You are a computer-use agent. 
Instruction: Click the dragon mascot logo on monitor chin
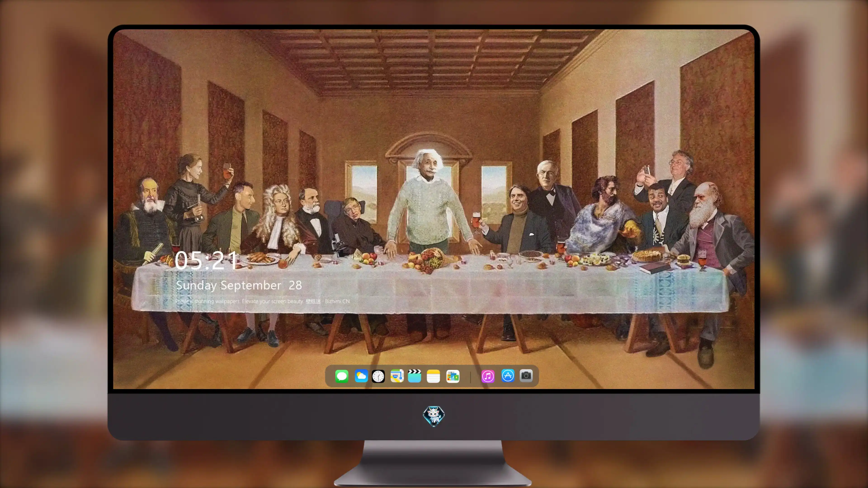point(434,416)
